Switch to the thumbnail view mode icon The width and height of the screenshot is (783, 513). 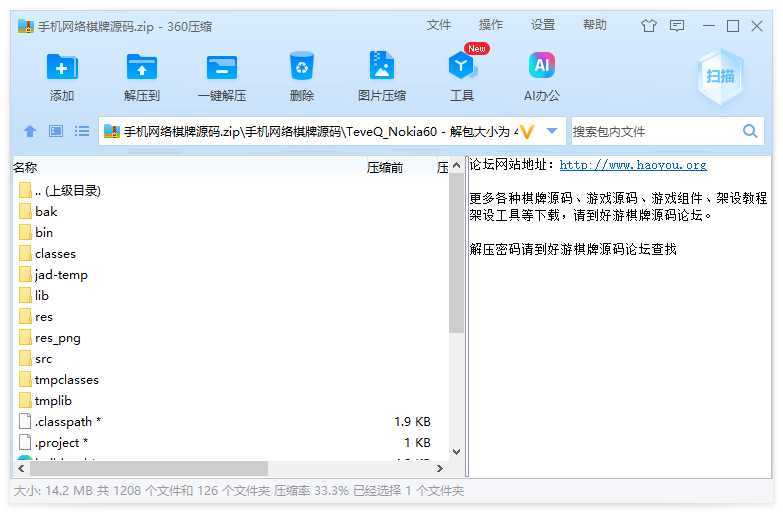click(x=56, y=131)
